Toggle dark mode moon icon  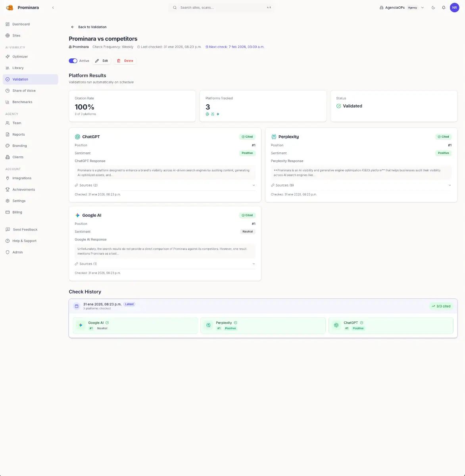433,8
